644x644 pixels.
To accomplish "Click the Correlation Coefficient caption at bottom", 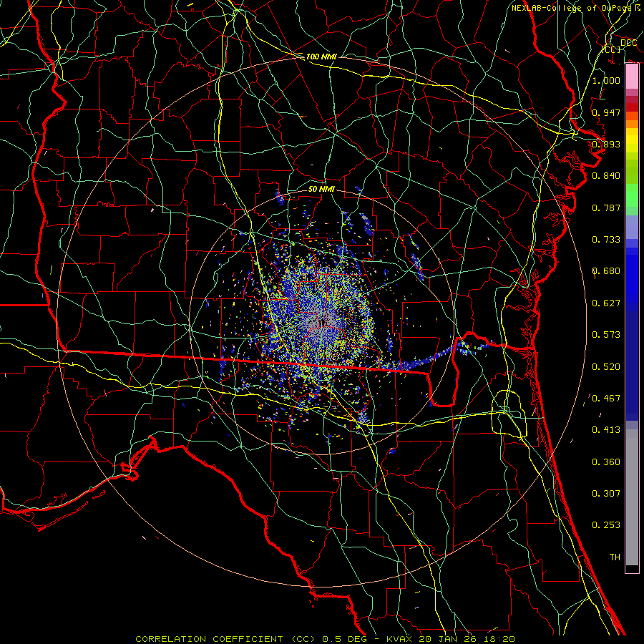I will [x=325, y=639].
